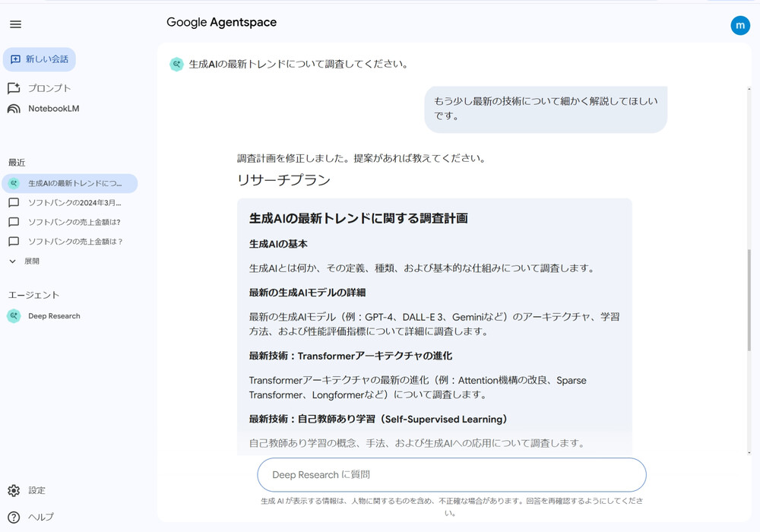Click the Deep Research avatar beside the top query
760x532 pixels.
click(176, 64)
